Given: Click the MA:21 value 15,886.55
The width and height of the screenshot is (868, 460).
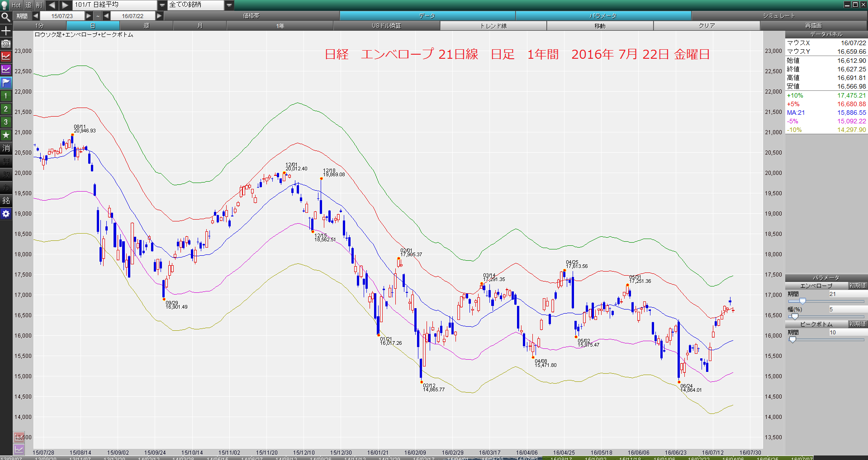Looking at the screenshot, I should [x=851, y=113].
